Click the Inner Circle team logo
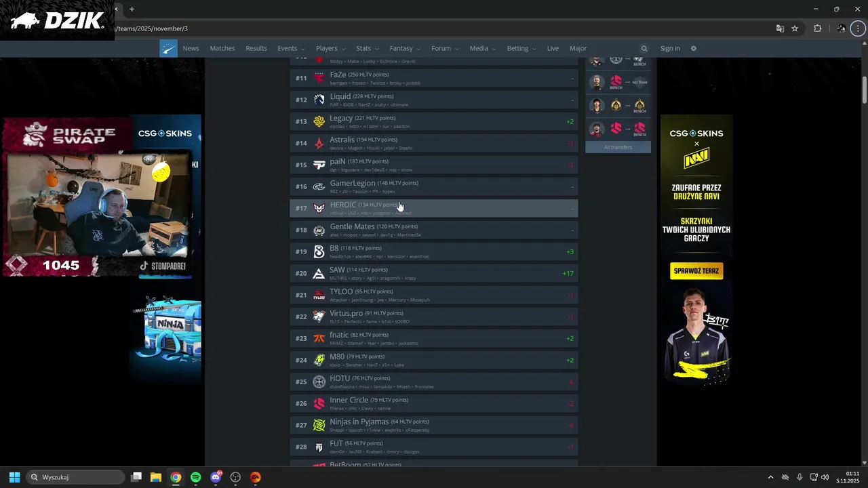The image size is (868, 488). (319, 403)
